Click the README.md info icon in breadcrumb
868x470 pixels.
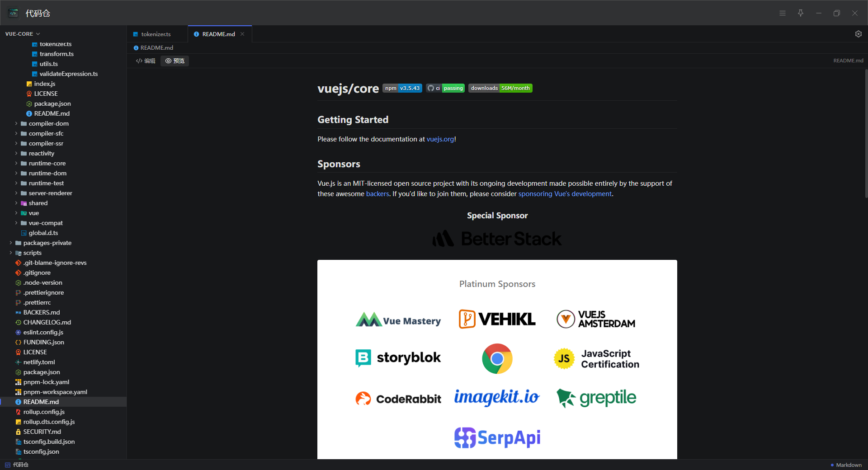[136, 48]
